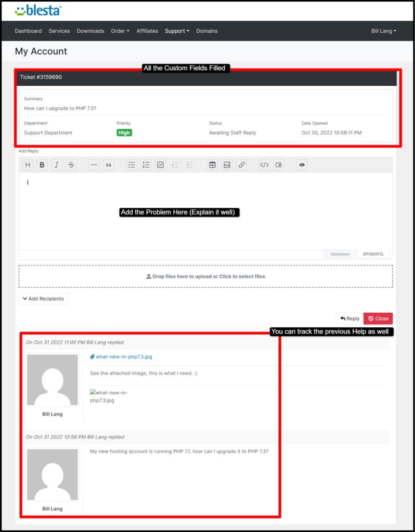Click the Blesta logo
Screen dimensions: 415x532
(38, 10)
